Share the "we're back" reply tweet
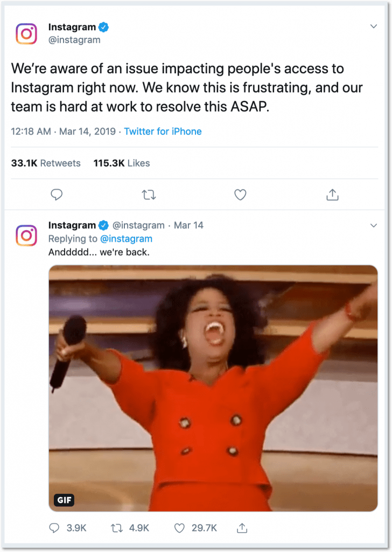The width and height of the screenshot is (392, 552). pyautogui.click(x=242, y=528)
